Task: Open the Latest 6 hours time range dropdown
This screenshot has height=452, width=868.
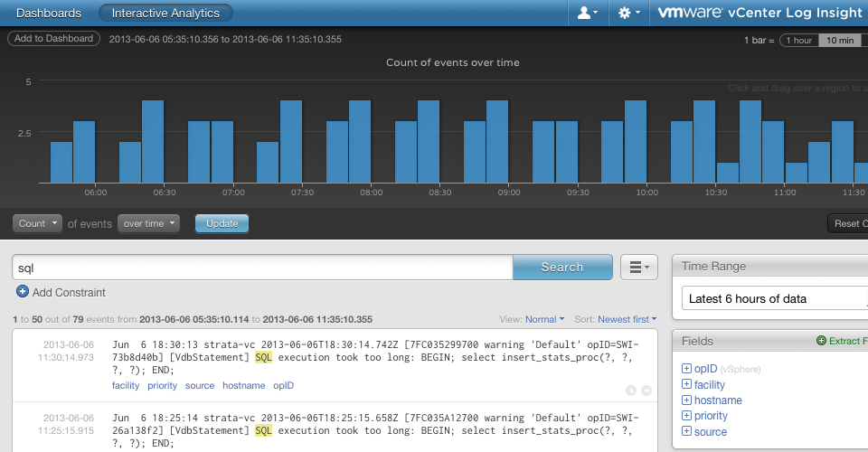Action: 775,298
